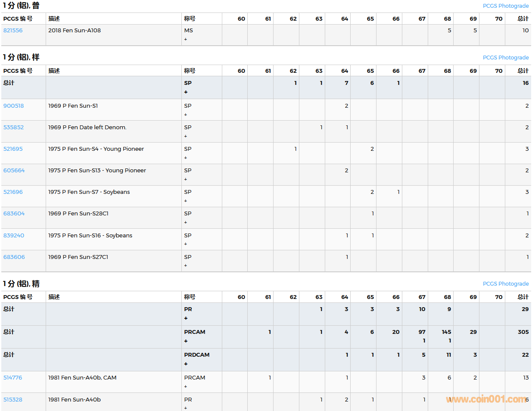Open PCGS number 521695 link
The height and width of the screenshot is (411, 532).
click(x=13, y=149)
